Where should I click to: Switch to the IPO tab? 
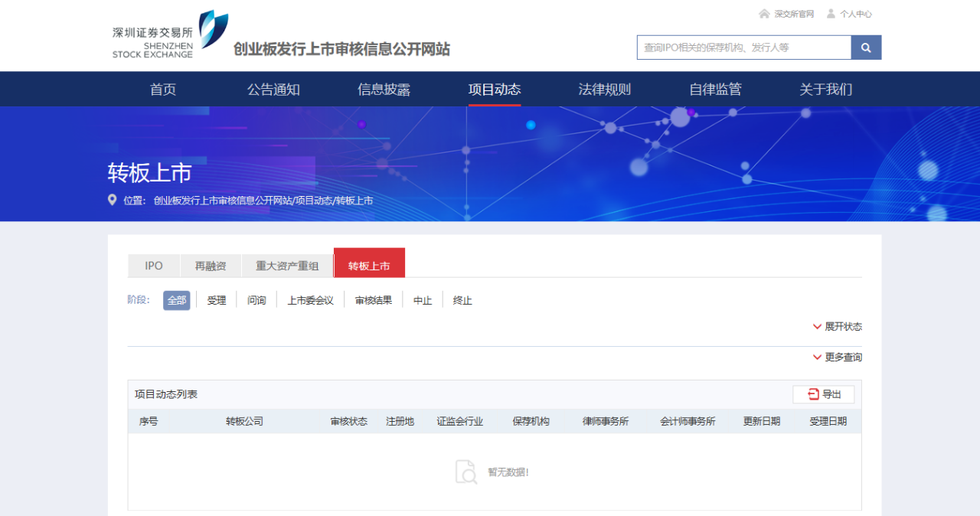pos(154,266)
